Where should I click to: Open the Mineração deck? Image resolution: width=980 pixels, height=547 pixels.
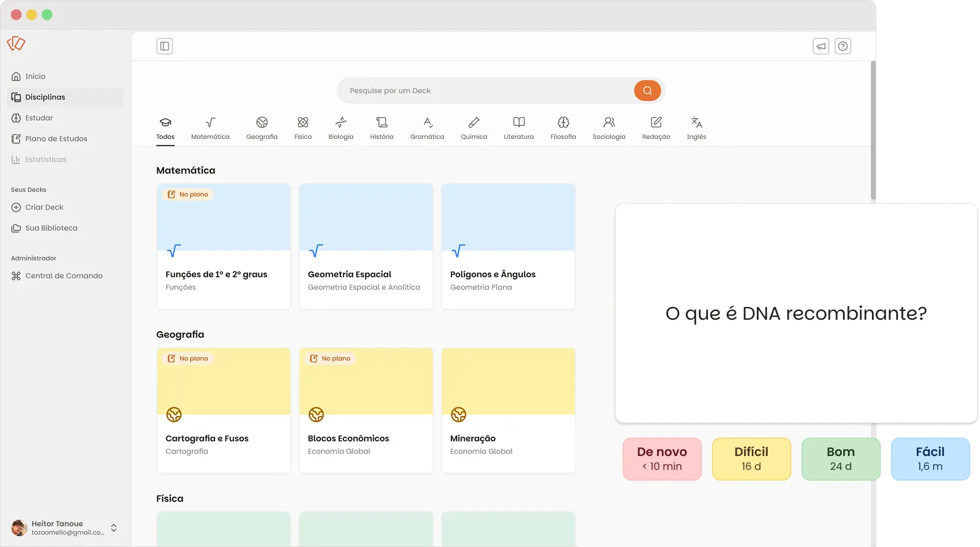pyautogui.click(x=508, y=410)
